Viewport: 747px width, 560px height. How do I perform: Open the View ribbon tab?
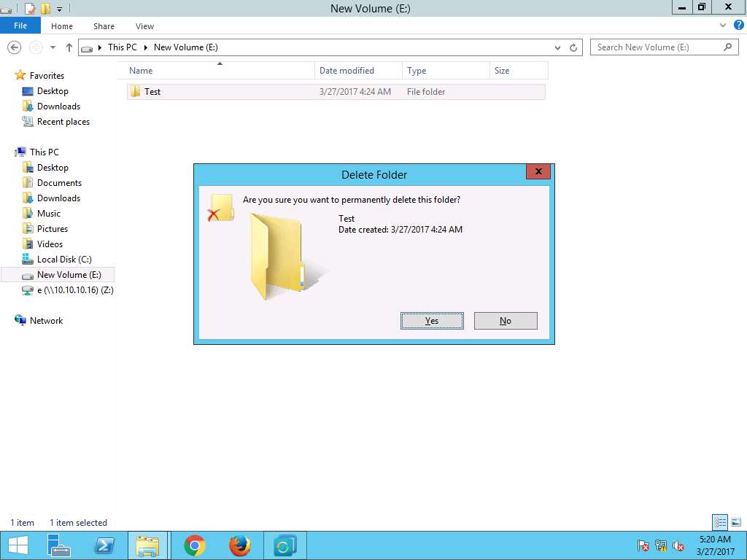(x=144, y=26)
